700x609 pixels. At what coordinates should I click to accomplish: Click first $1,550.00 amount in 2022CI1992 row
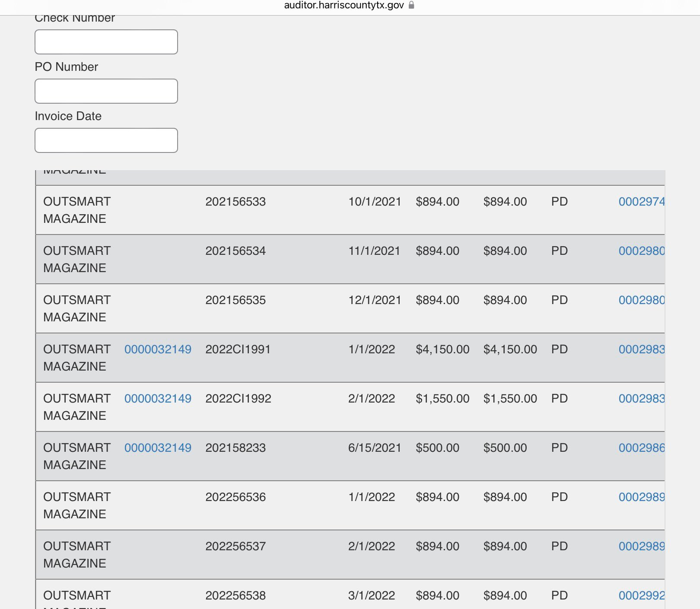[442, 399]
